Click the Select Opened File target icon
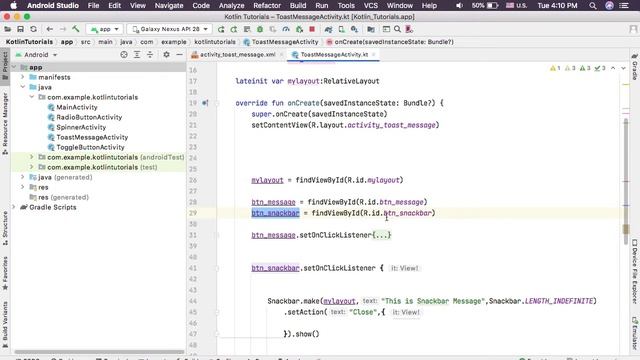The image size is (640, 360). 124,55
